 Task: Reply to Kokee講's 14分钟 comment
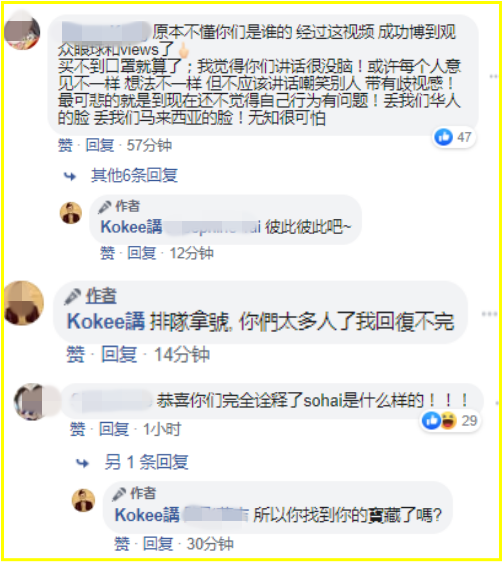[119, 354]
